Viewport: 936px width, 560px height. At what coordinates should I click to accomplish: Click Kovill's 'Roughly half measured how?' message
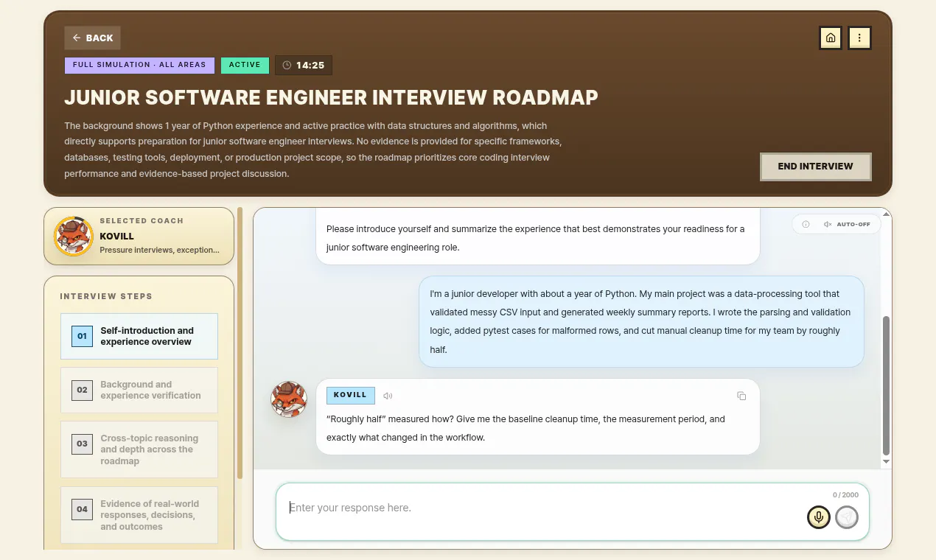click(x=538, y=416)
